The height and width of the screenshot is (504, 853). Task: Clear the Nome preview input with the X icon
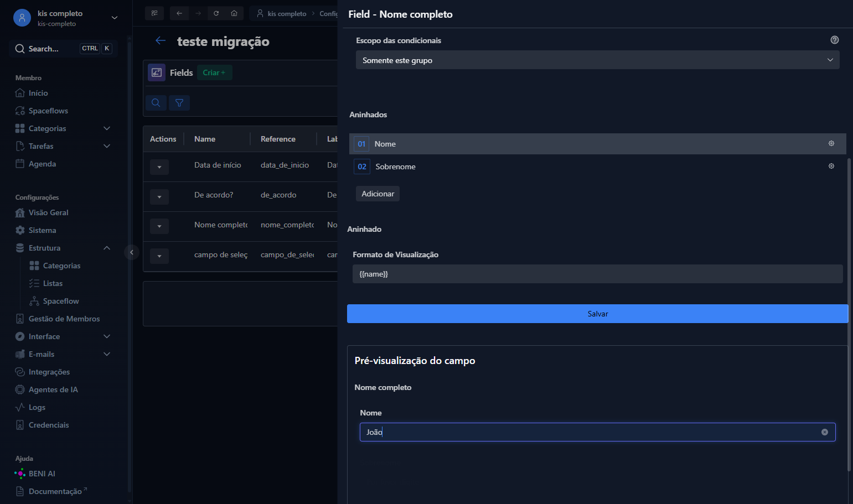(825, 432)
